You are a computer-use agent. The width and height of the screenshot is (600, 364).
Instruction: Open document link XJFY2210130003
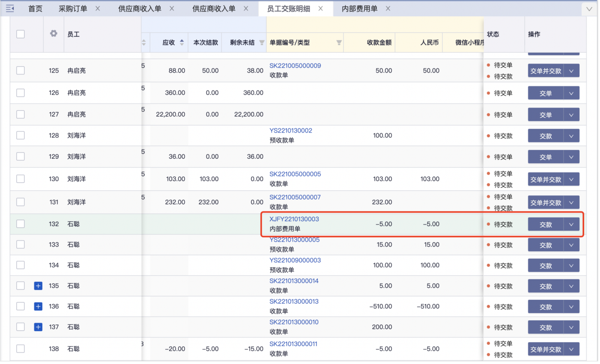(294, 219)
